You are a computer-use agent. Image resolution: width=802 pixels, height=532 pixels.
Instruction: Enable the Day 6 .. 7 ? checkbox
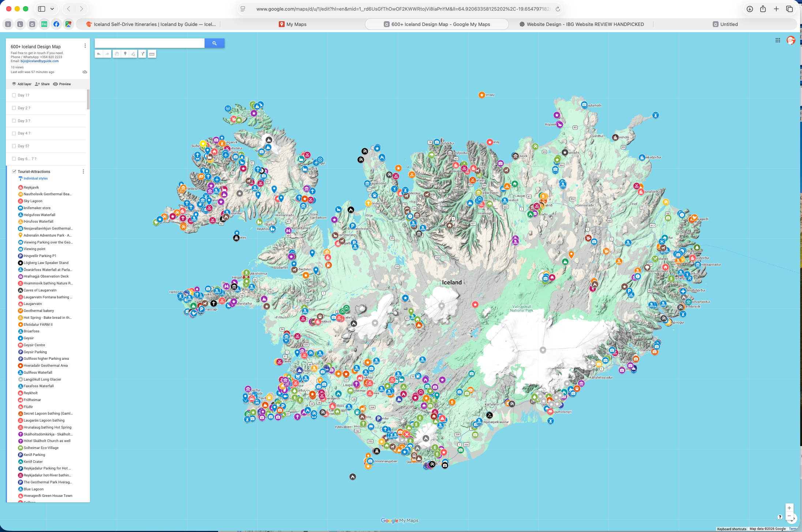pyautogui.click(x=14, y=159)
